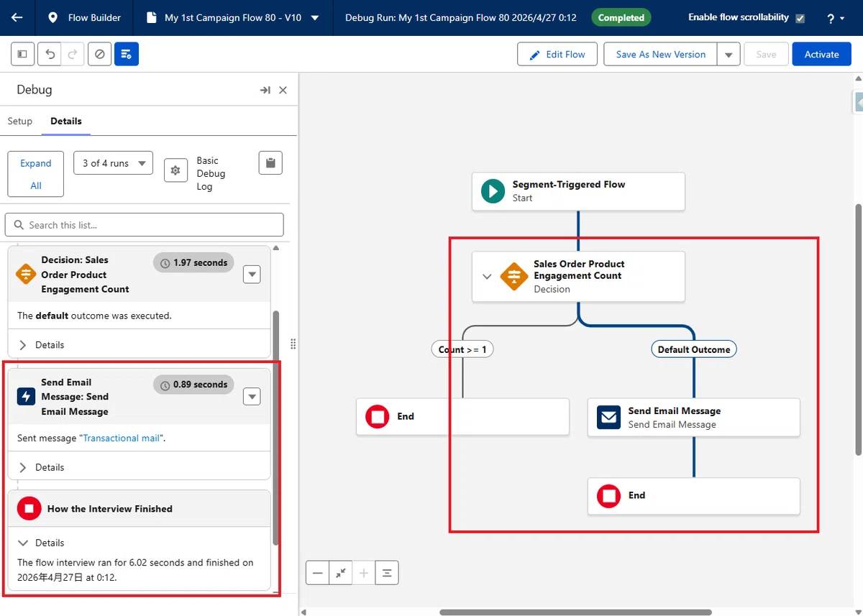Screen dimensions: 863x616
Task: Click the stop debugging circle-slash icon
Action: tap(100, 54)
